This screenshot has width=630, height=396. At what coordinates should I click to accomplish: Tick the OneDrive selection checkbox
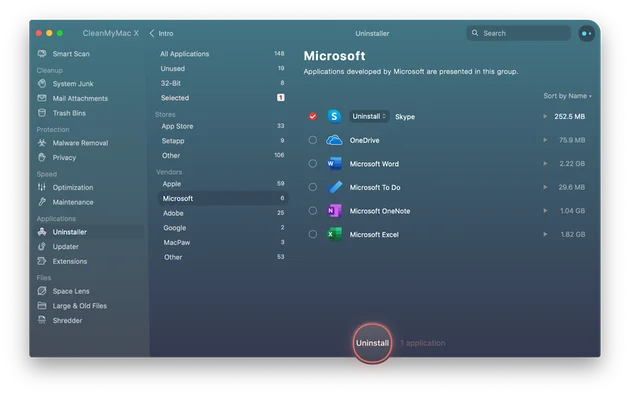click(313, 140)
